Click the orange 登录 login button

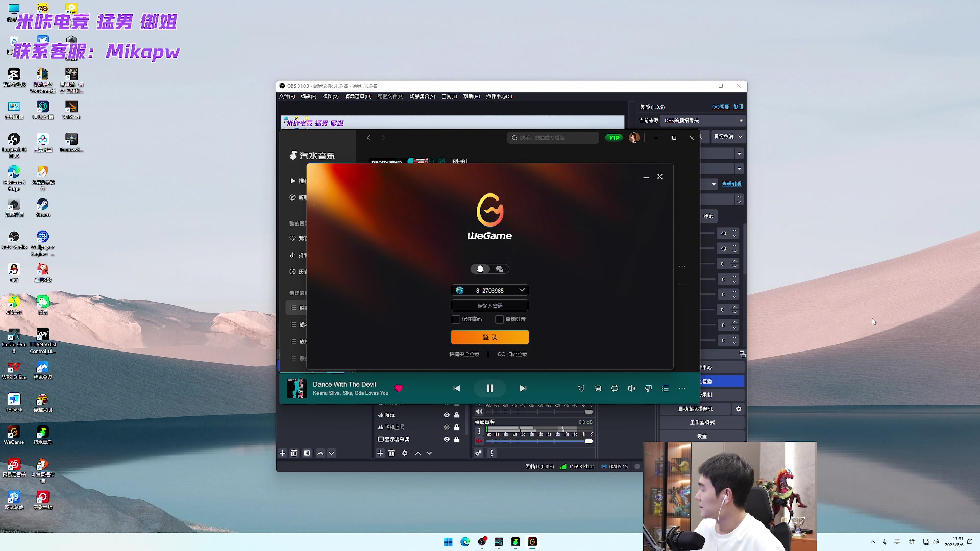coord(490,337)
